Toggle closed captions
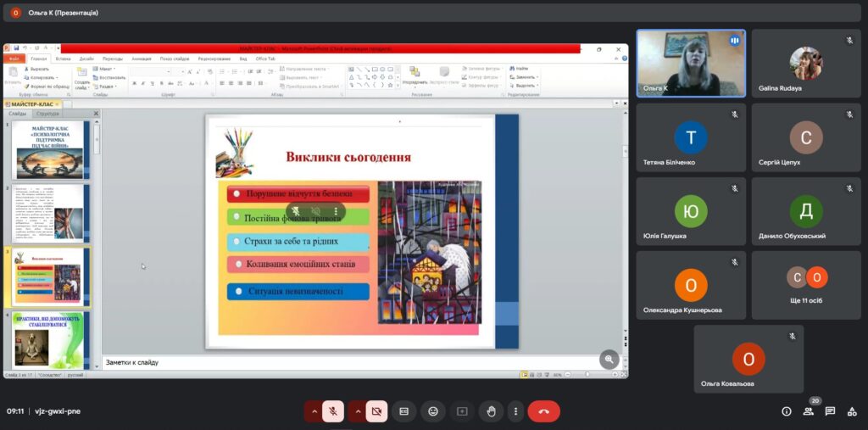 click(404, 411)
